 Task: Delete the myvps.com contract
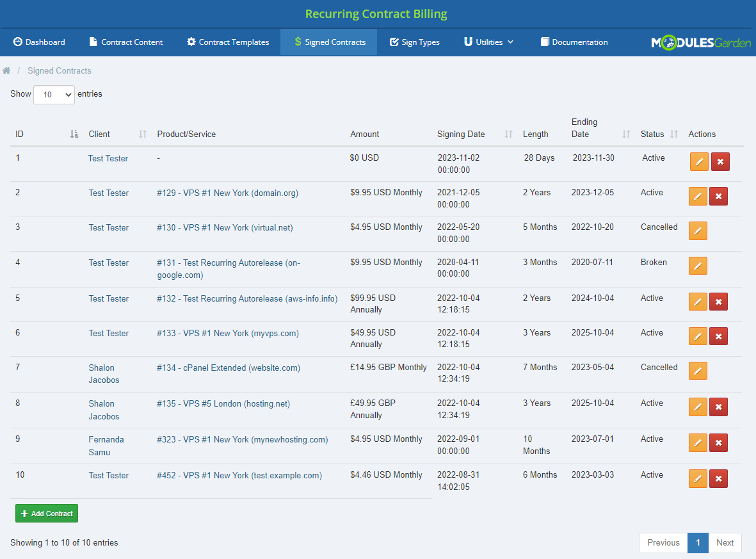coord(718,336)
